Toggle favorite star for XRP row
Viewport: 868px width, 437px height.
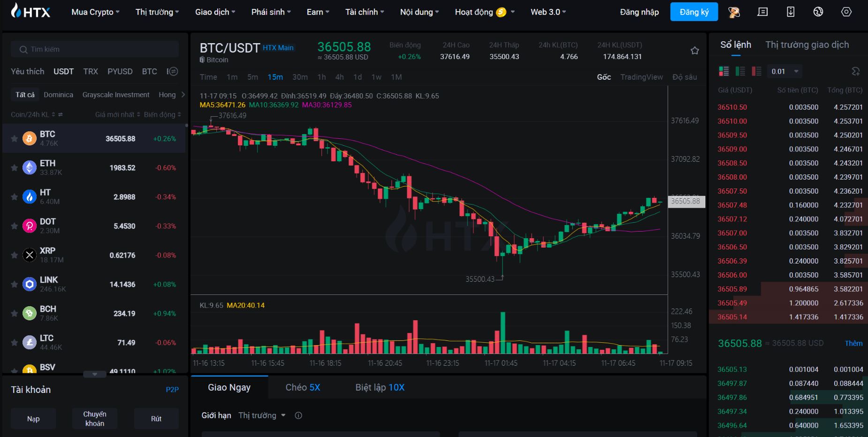15,255
